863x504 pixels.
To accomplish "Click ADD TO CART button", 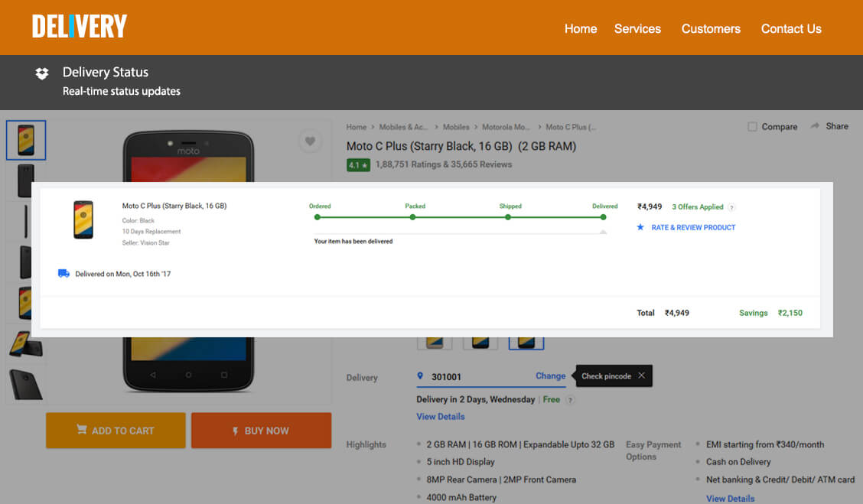I will pos(116,431).
